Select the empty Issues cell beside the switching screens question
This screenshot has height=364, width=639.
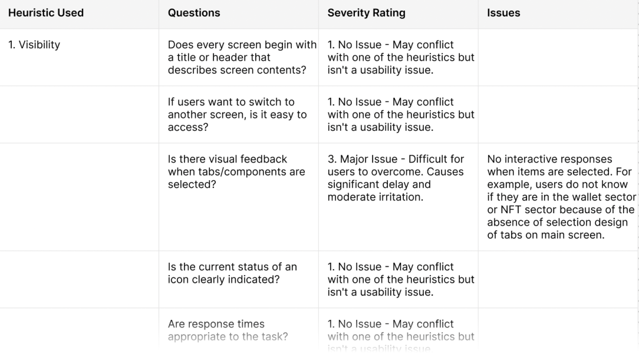[558, 115]
